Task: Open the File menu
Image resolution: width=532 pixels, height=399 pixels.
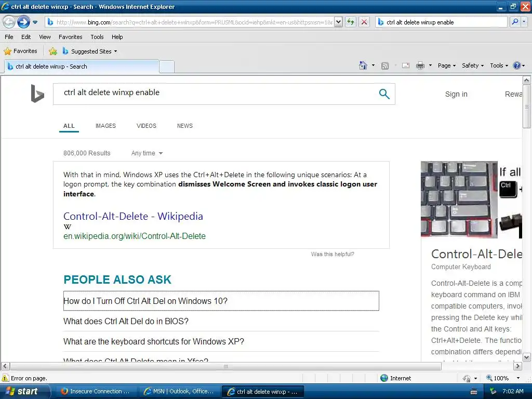Action: [x=9, y=37]
